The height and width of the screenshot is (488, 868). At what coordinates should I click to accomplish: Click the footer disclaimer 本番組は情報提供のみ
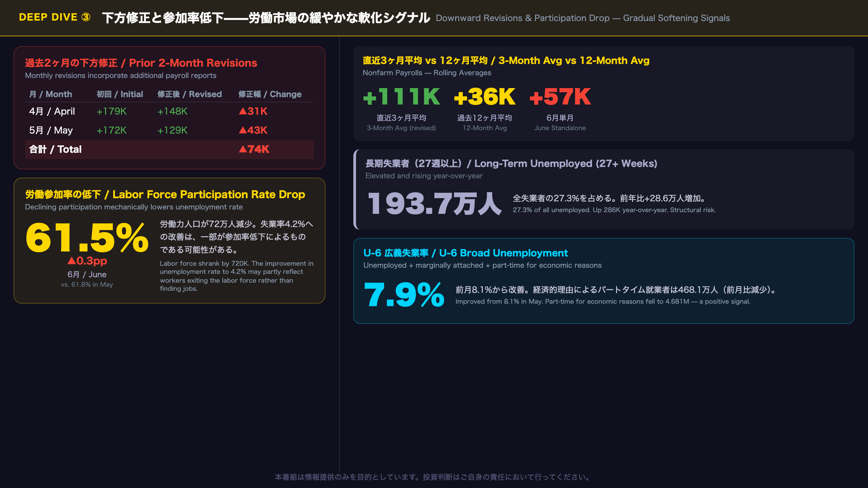[434, 477]
